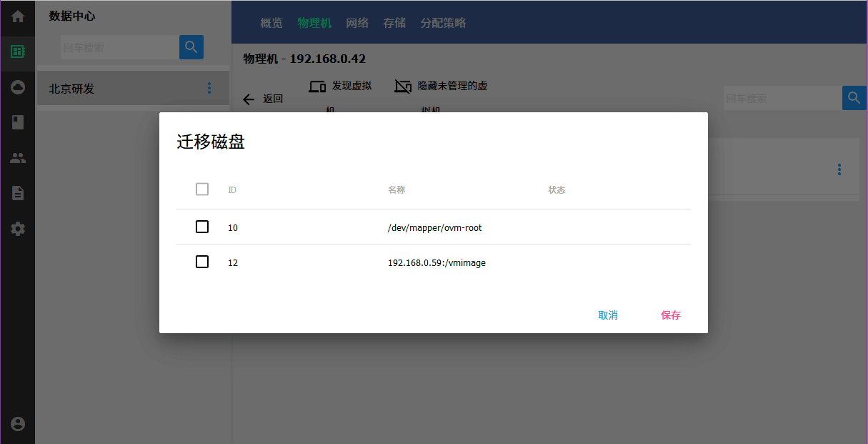Click the cloud icon in left sidebar

coord(18,87)
